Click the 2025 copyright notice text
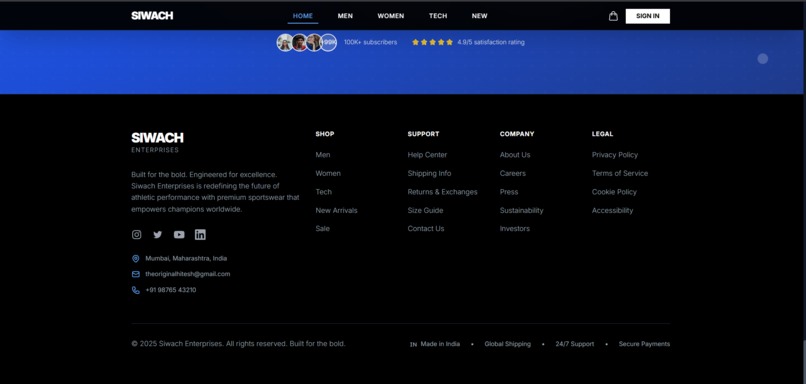 click(x=239, y=343)
